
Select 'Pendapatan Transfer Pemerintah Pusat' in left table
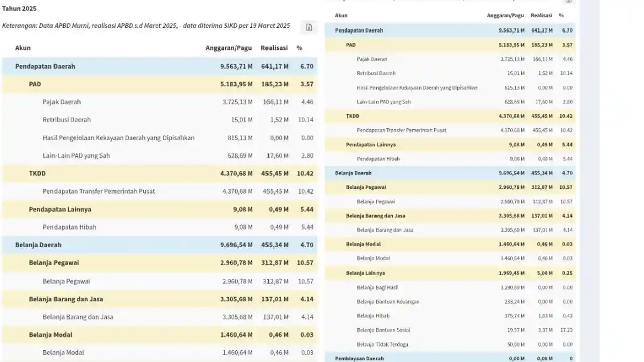click(x=159, y=191)
